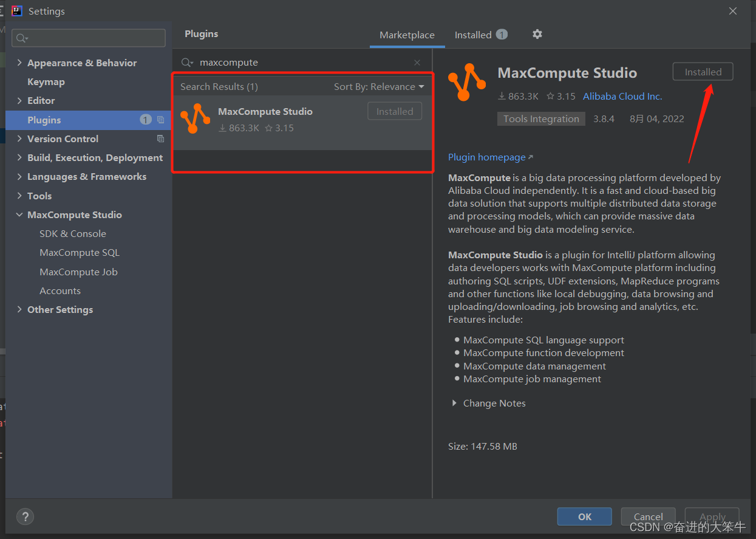756x539 pixels.
Task: Open the Plugin homepage link
Action: [490, 157]
